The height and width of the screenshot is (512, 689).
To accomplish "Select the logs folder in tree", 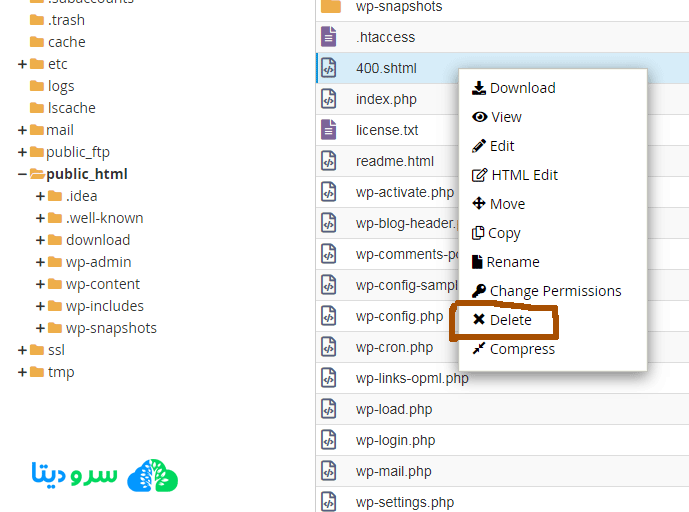I will pos(61,86).
